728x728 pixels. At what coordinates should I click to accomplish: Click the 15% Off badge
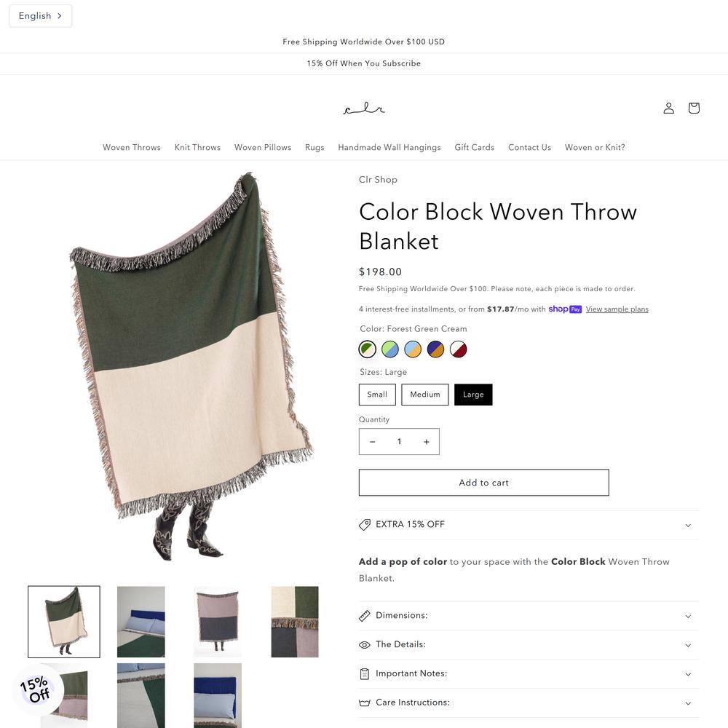click(35, 689)
